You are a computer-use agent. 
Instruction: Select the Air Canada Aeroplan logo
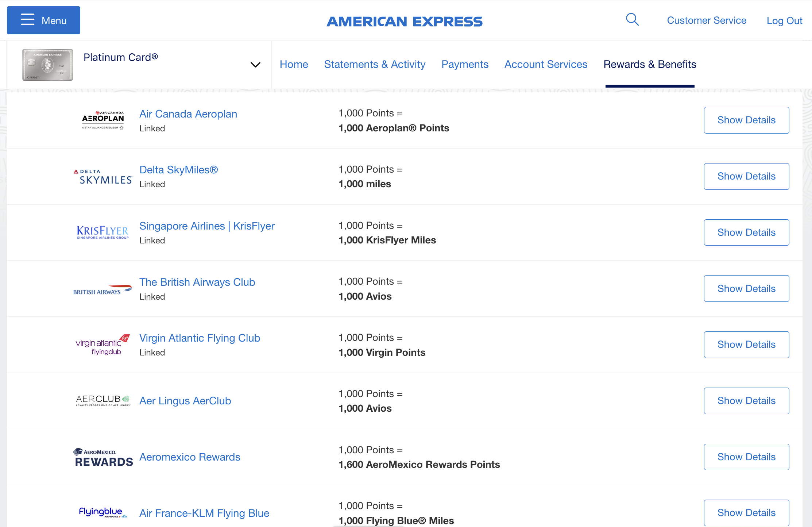pyautogui.click(x=103, y=120)
